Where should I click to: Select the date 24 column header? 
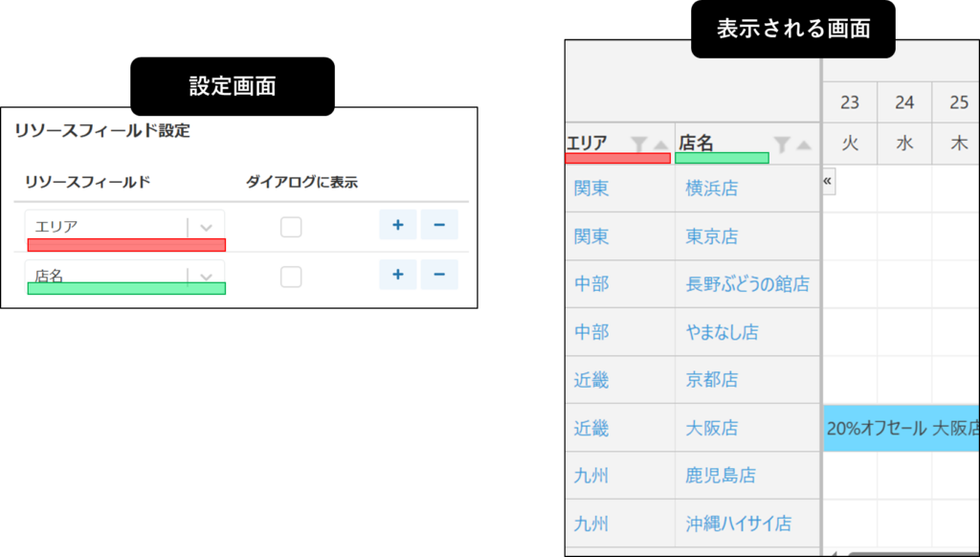[904, 102]
